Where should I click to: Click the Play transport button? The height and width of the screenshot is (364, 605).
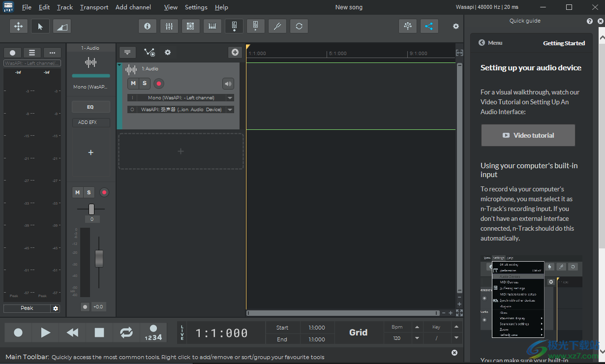[45, 333]
